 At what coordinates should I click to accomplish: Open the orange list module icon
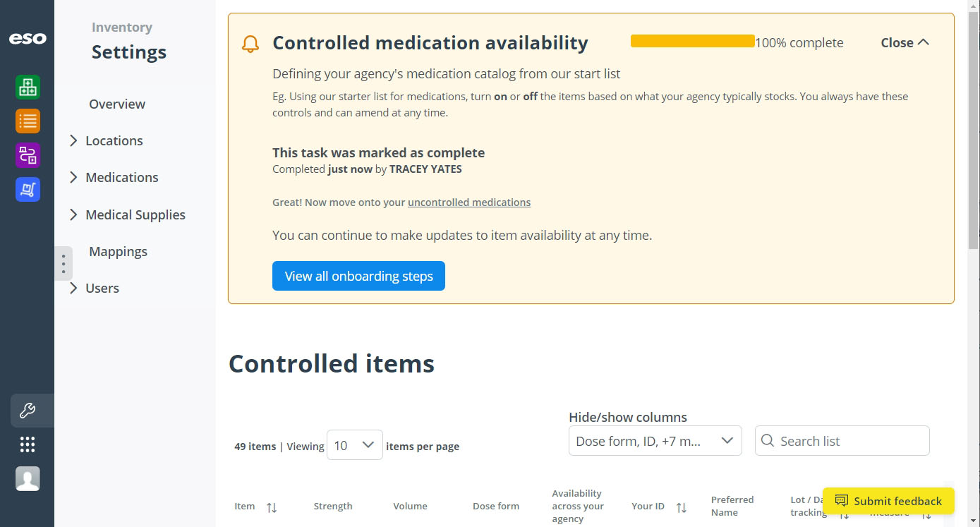click(28, 121)
